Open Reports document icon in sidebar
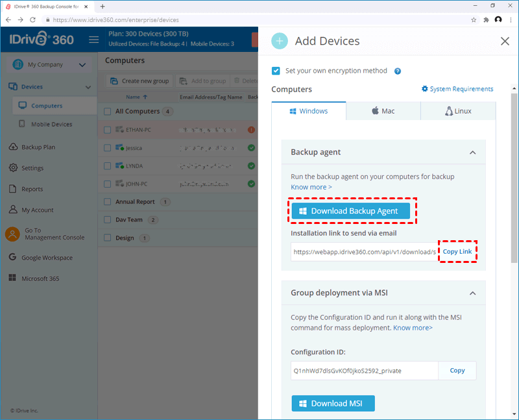Screen dimensions: 519x420 coord(12,189)
